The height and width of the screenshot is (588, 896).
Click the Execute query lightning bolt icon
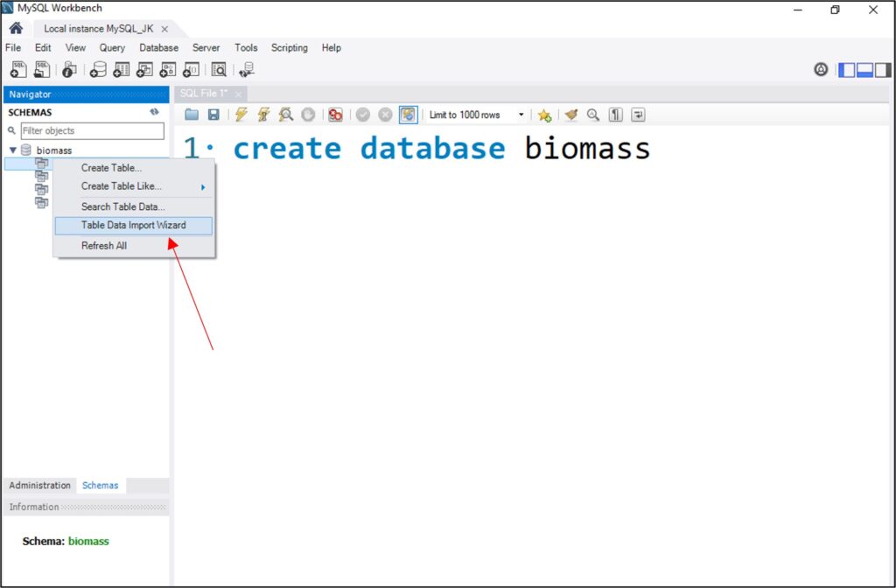(241, 115)
